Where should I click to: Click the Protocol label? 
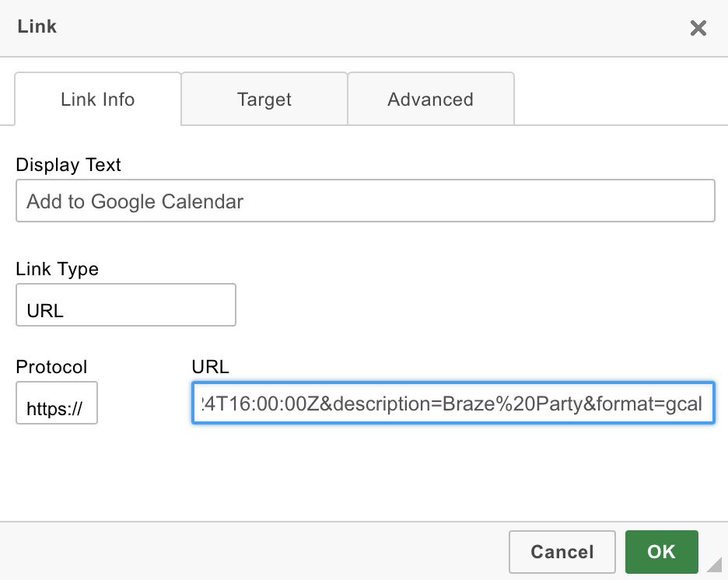51,366
